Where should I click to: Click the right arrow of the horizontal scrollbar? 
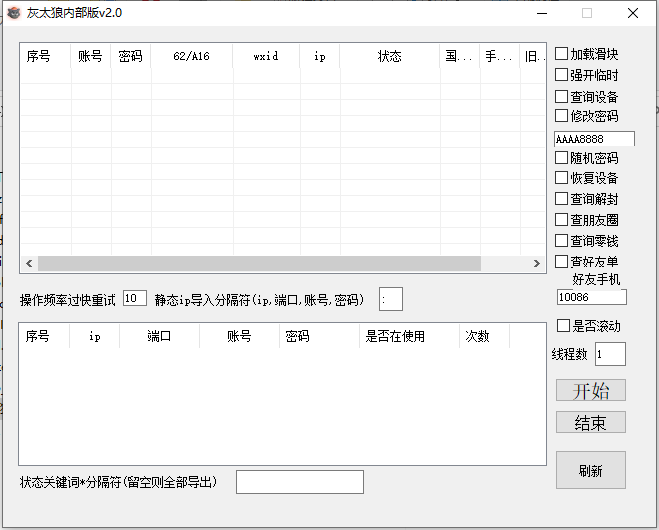point(539,263)
